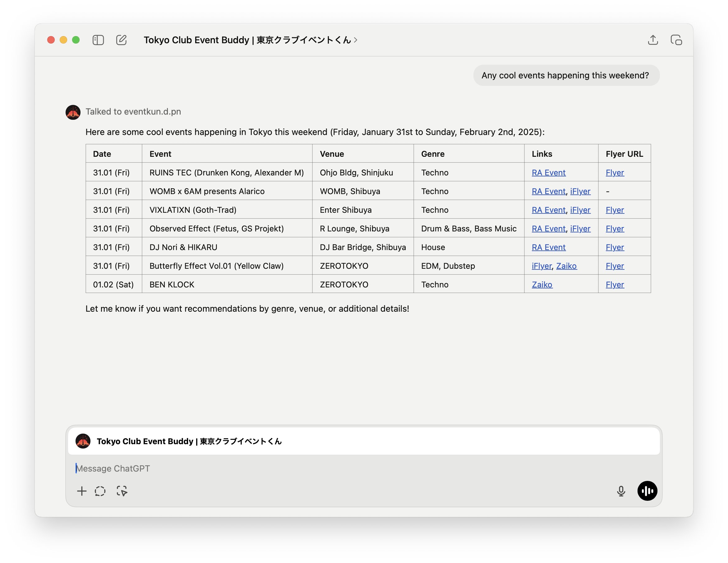The width and height of the screenshot is (728, 563).
Task: Open Flyer link for BEN KLOCK row
Action: coord(615,285)
